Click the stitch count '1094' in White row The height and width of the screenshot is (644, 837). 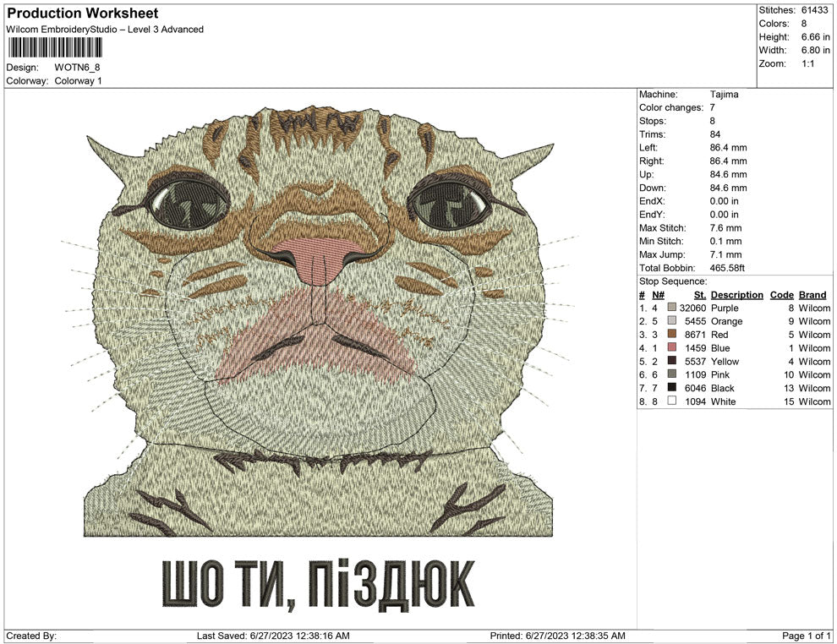[x=695, y=401]
